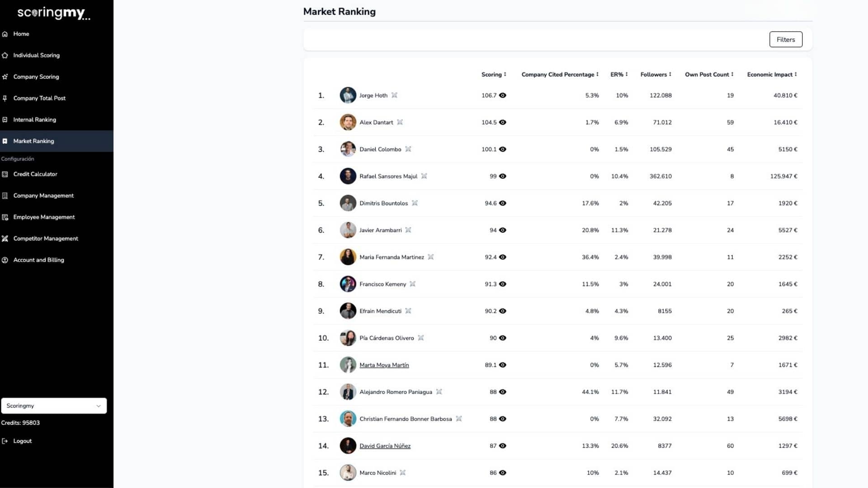Open the Scoringmy company dropdown
The image size is (868, 488).
[54, 406]
